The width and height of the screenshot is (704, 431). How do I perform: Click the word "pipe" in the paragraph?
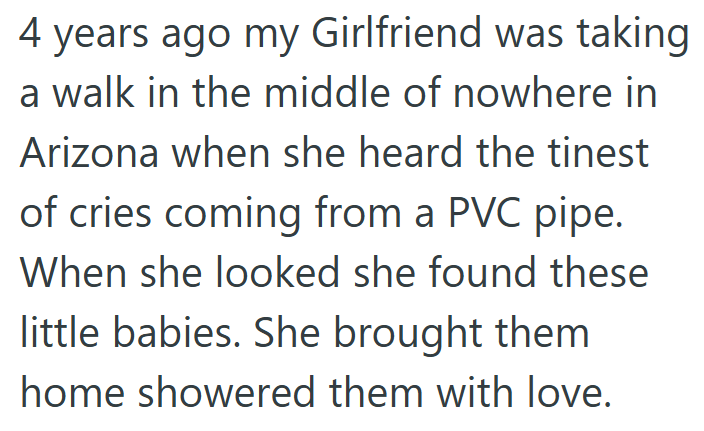[592, 215]
